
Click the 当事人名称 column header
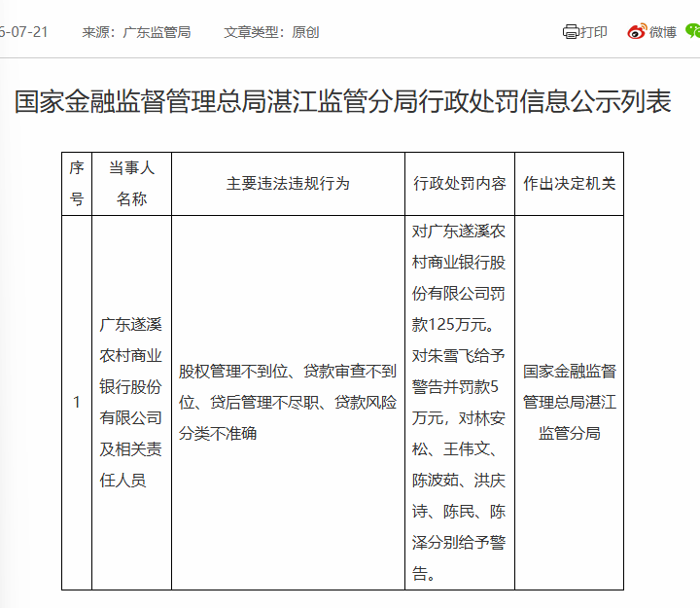point(131,184)
